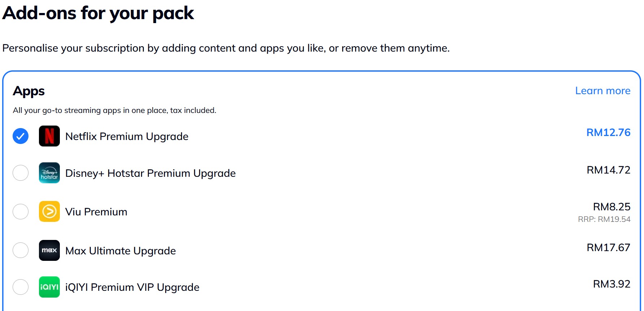Select the Disney+ Hotstar Premium Upgrade option

pos(21,173)
